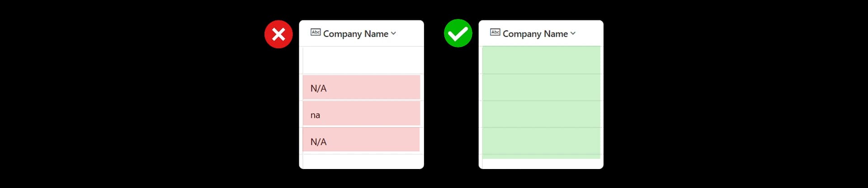Screen dimensions: 868x188
Task: Open the Company Name dropdown chevron beside red X
Action: tap(393, 33)
